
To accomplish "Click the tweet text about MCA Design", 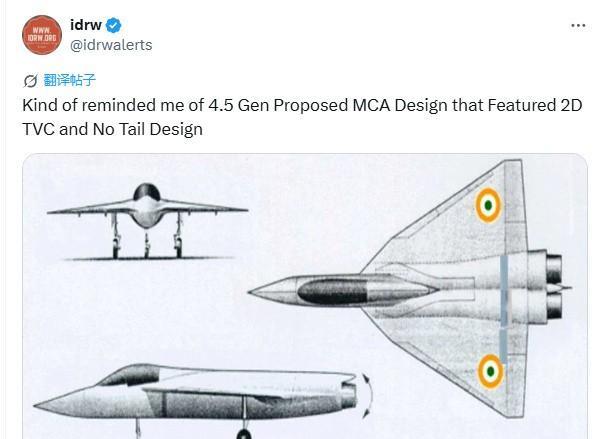I will [302, 106].
